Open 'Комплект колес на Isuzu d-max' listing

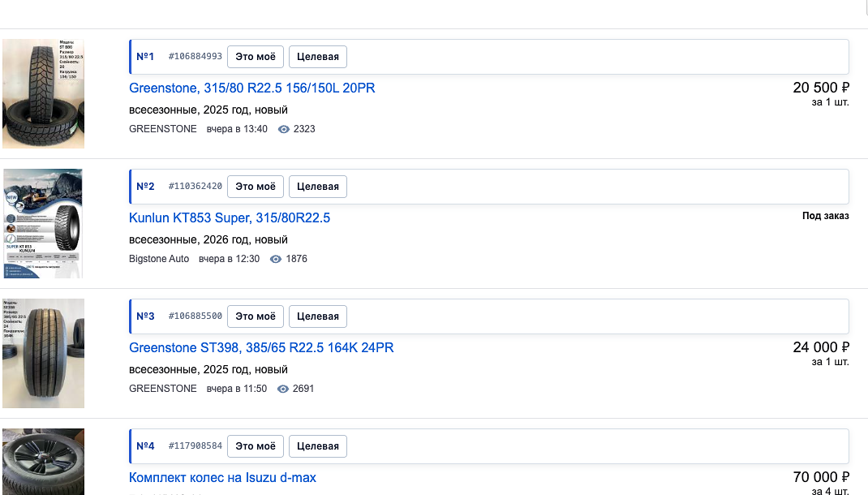(222, 478)
